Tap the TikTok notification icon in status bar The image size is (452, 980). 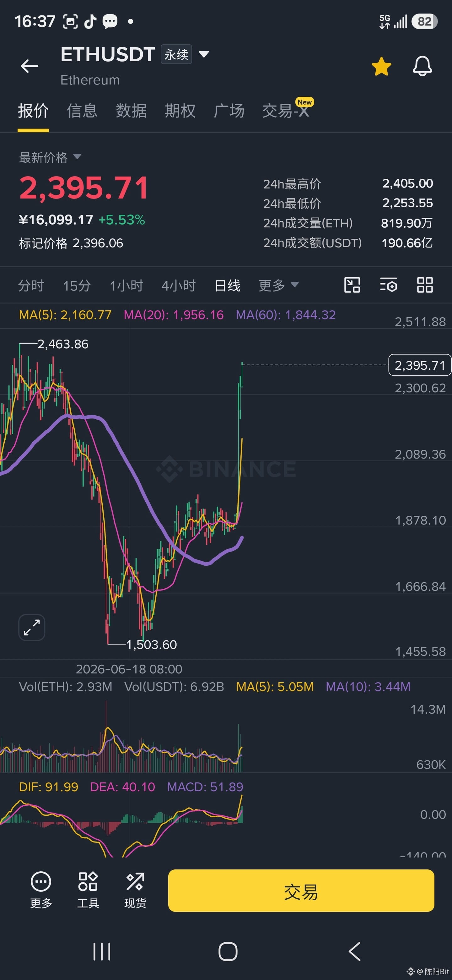[90, 21]
